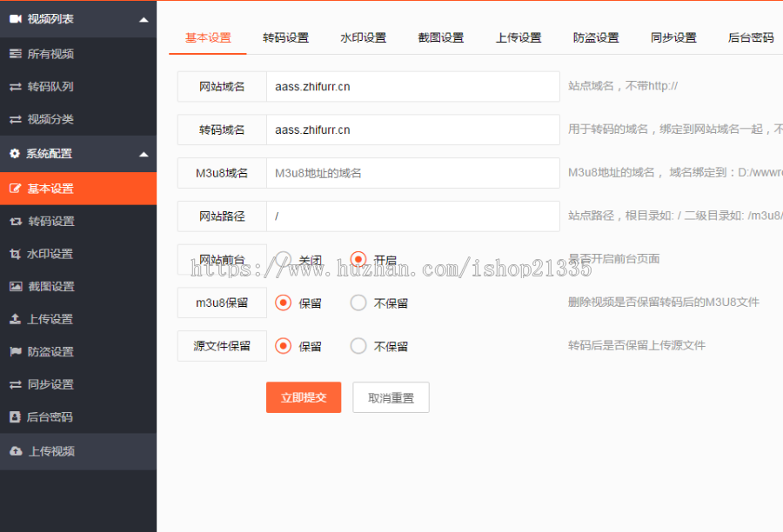
Task: Click the 立即提交 submit button
Action: pos(304,397)
